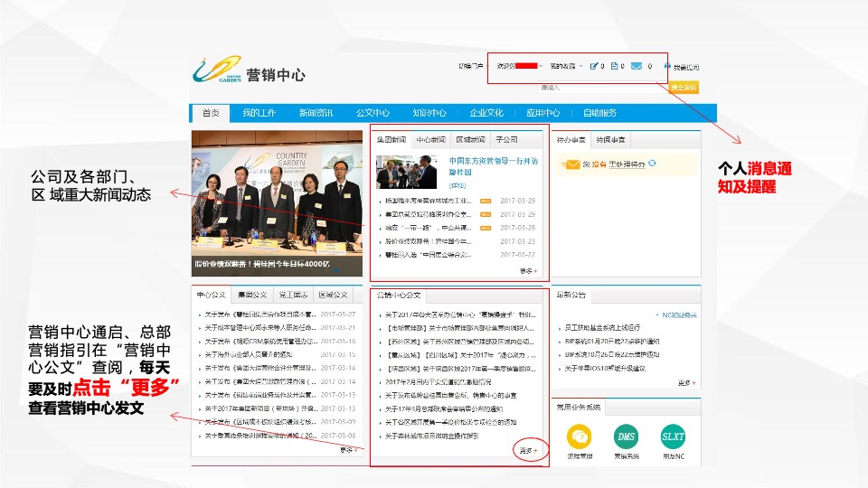The height and width of the screenshot is (488, 868).
Task: Select the 待办事宜 tab
Action: pyautogui.click(x=571, y=140)
